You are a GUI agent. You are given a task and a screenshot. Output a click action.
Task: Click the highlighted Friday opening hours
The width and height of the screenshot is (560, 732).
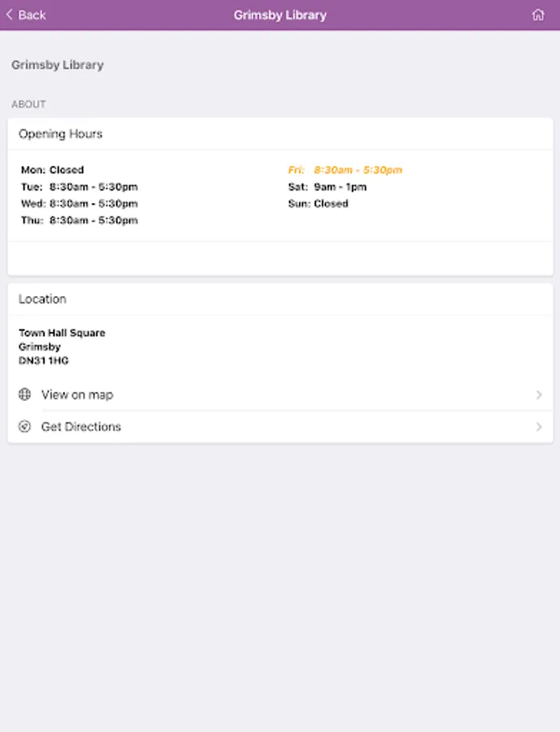345,170
